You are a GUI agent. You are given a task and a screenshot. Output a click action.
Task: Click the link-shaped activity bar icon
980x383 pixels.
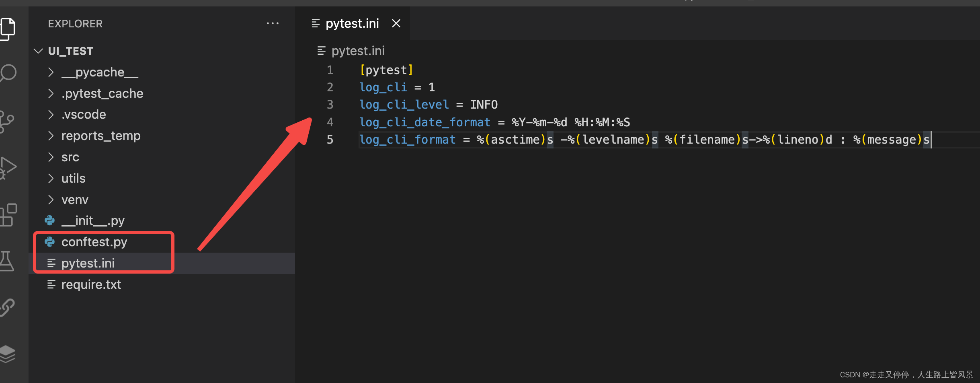pyautogui.click(x=7, y=307)
